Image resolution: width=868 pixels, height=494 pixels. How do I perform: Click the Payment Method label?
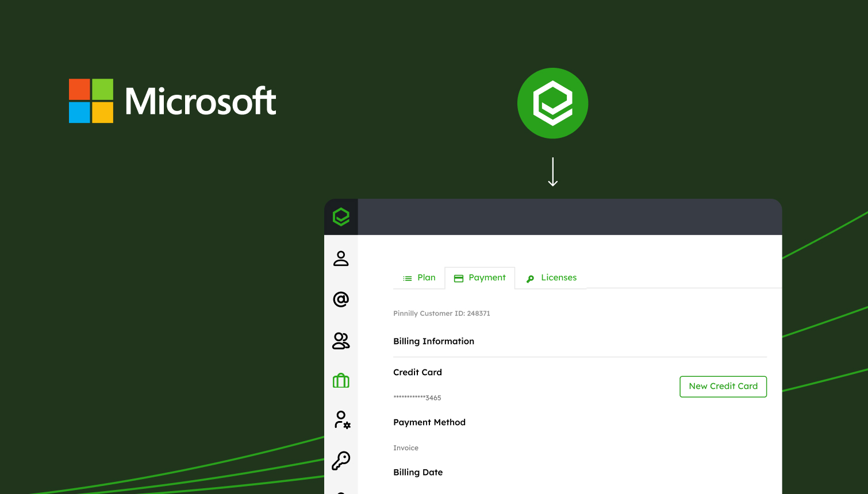(x=429, y=422)
